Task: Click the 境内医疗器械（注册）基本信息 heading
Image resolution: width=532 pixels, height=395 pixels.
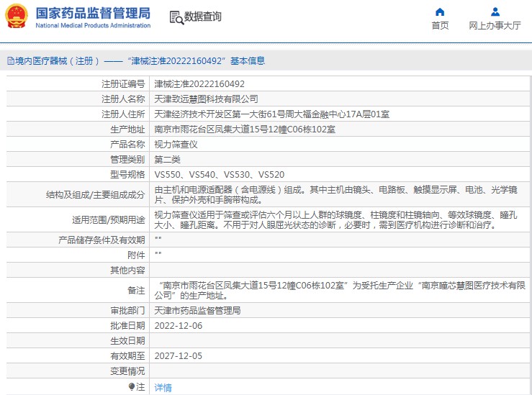Action: 140,61
